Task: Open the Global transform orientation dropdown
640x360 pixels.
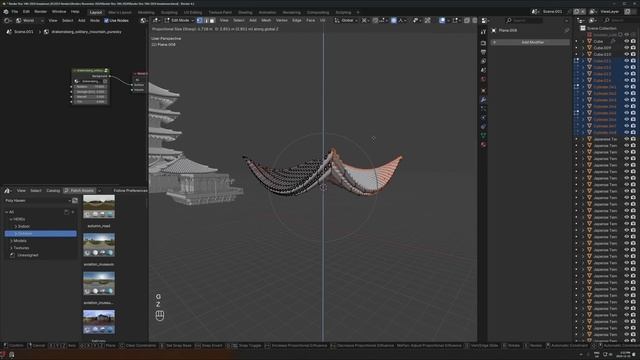Action: 346,20
